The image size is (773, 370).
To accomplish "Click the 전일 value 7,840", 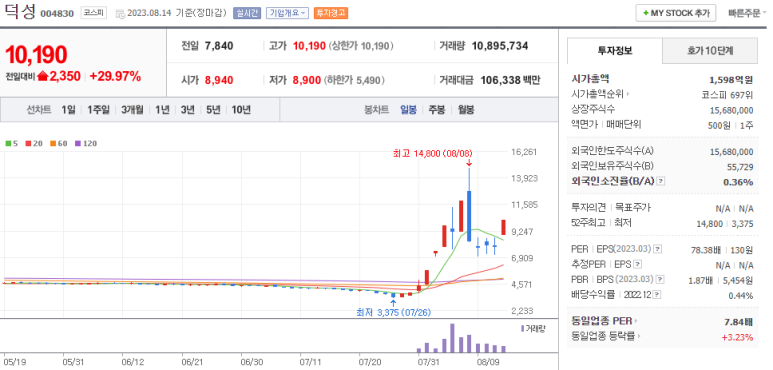I will [x=219, y=46].
